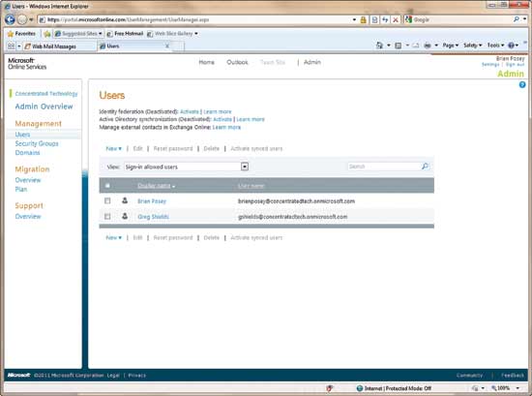Click the print icon in command bar
The image size is (532, 396).
428,46
